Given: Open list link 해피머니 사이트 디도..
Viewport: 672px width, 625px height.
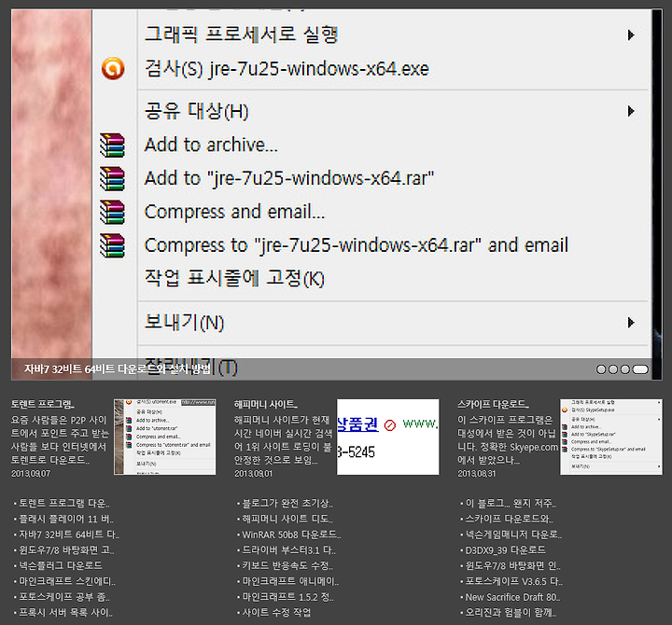Looking at the screenshot, I should pyautogui.click(x=287, y=519).
